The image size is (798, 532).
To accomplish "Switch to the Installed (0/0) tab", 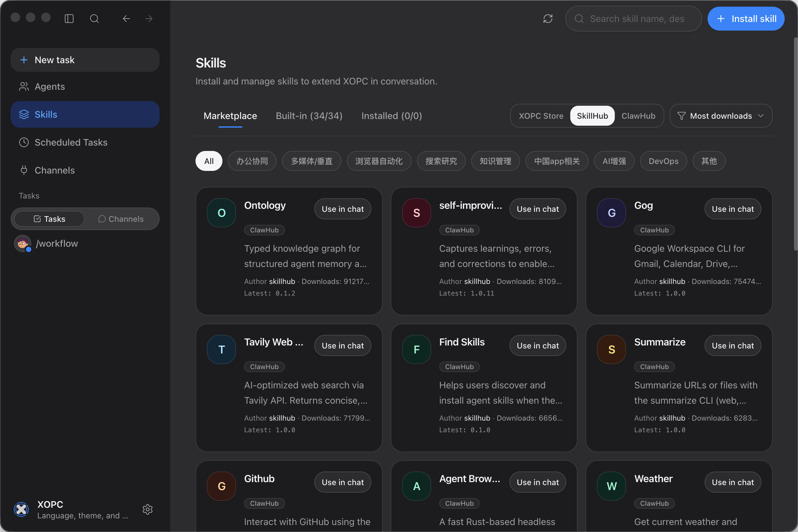I will click(392, 116).
